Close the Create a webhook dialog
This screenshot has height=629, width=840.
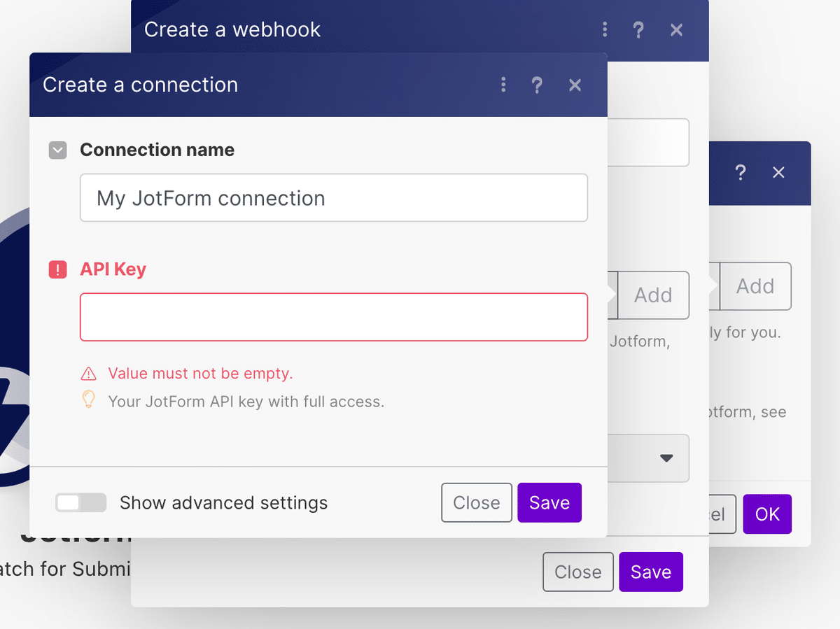(677, 29)
